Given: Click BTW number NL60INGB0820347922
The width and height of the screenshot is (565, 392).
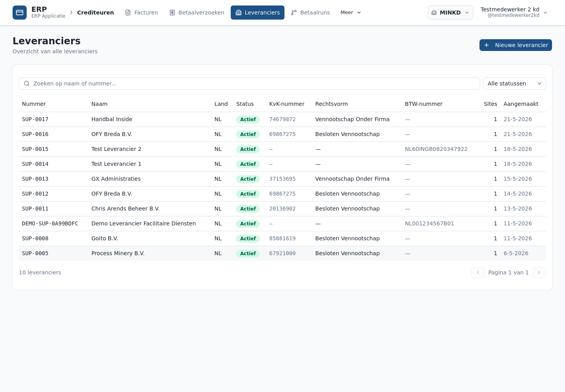Looking at the screenshot, I should click(436, 149).
